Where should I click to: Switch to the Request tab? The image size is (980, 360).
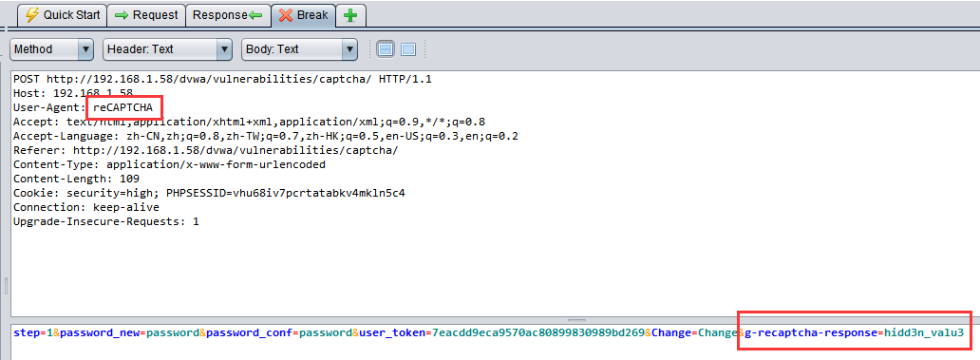pyautogui.click(x=146, y=15)
